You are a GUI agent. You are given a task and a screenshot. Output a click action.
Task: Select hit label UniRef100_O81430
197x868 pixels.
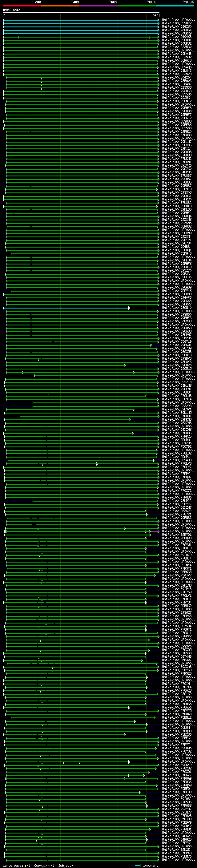click(177, 460)
